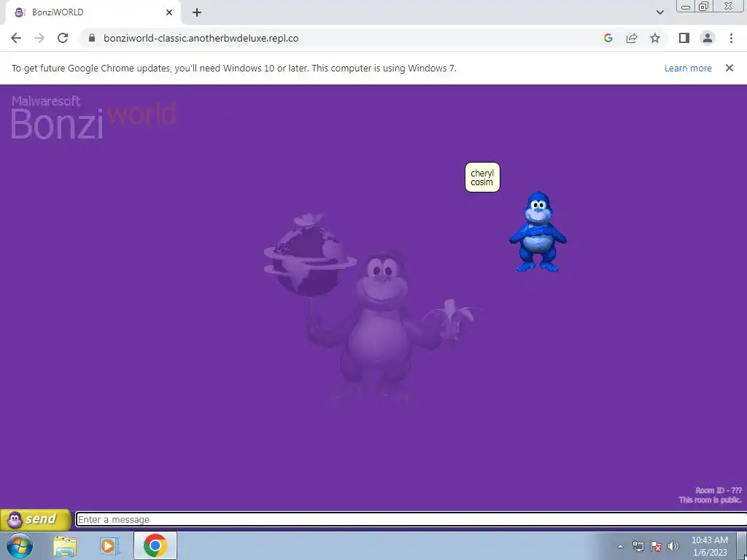Click the address bar URL
Screen dimensions: 747x560
201,38
